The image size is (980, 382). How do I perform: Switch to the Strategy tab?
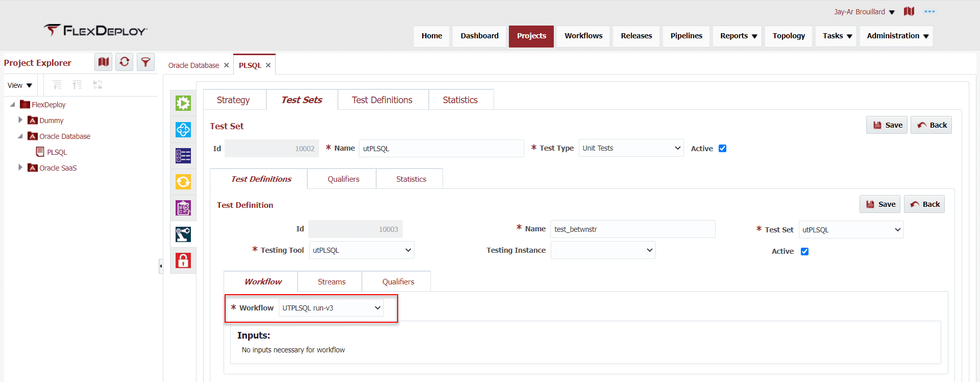(234, 100)
